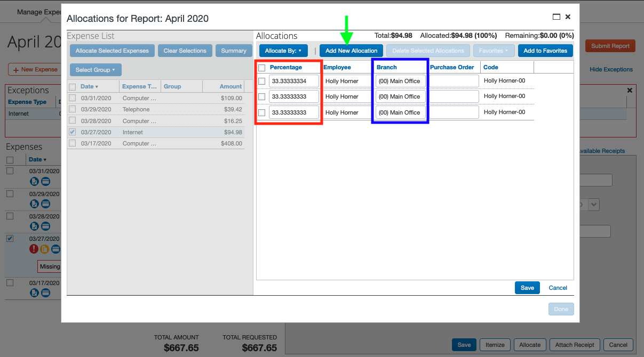Close the Allocations dialog with X

pos(568,17)
